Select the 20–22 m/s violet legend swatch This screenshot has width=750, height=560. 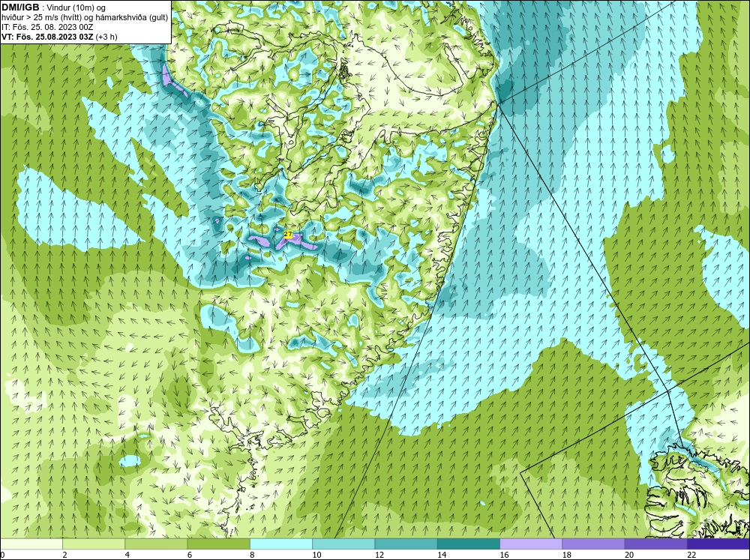[x=655, y=544]
